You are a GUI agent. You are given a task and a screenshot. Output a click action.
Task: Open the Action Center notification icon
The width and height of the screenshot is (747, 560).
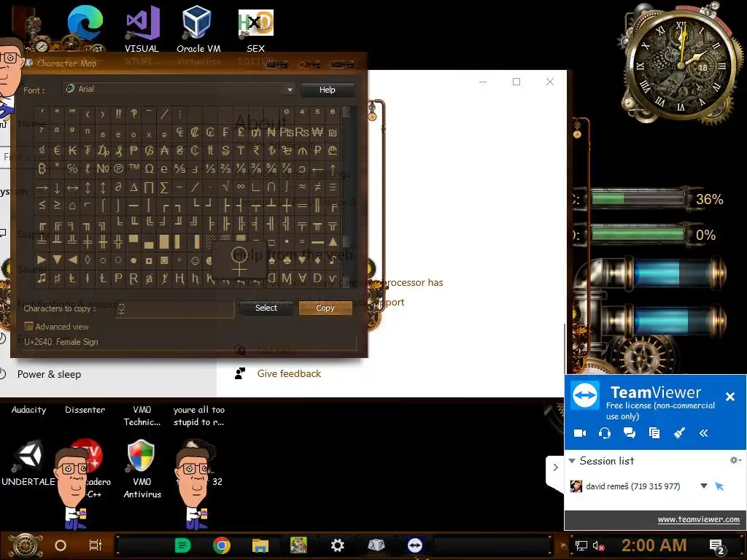click(x=717, y=547)
